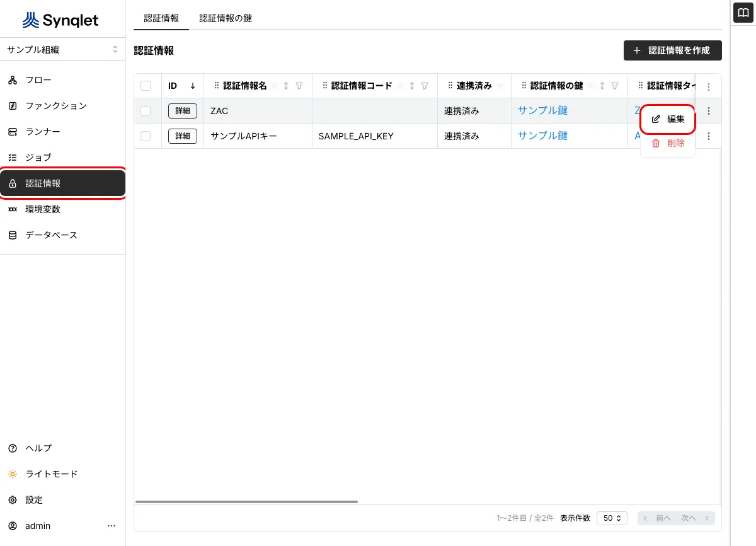This screenshot has width=756, height=546.
Task: Go to 前へ previous page
Action: tap(657, 518)
